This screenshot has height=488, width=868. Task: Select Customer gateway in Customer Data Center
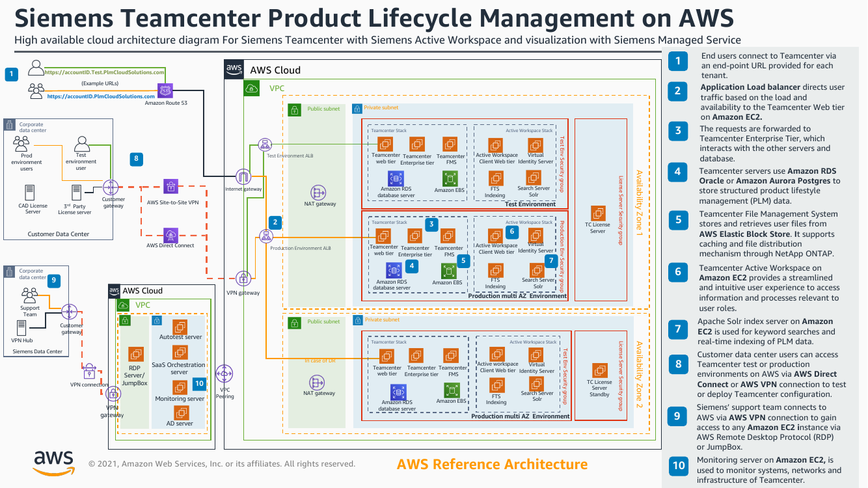pyautogui.click(x=112, y=189)
